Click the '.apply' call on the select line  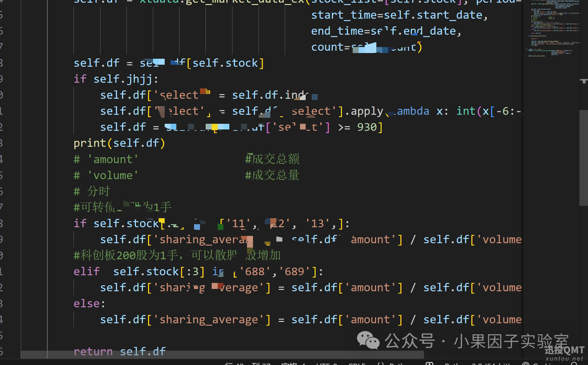(364, 111)
